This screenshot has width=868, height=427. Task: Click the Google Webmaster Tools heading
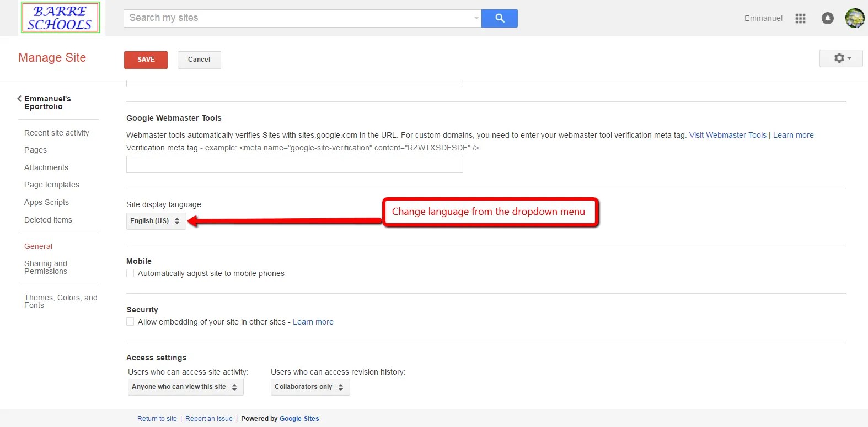point(174,118)
